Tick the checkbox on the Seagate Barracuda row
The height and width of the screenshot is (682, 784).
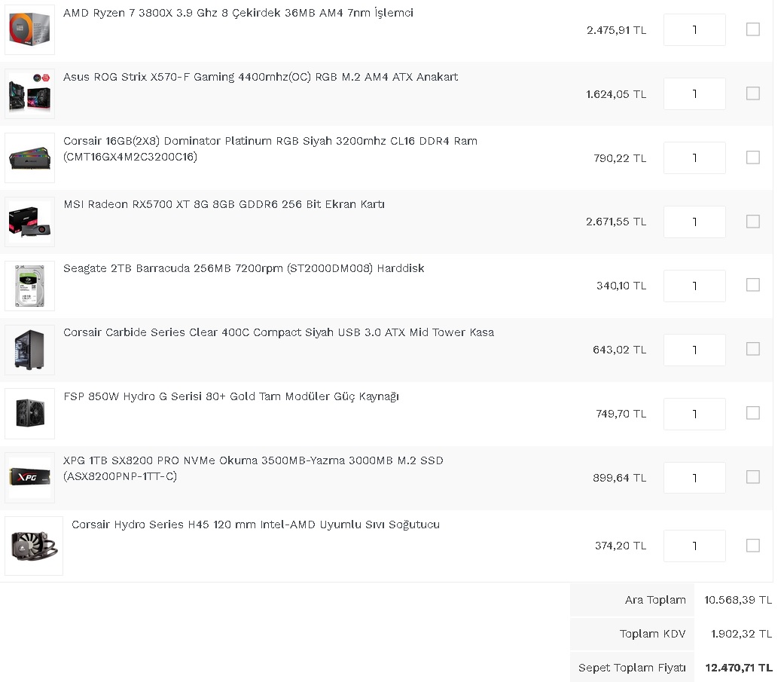click(x=752, y=285)
